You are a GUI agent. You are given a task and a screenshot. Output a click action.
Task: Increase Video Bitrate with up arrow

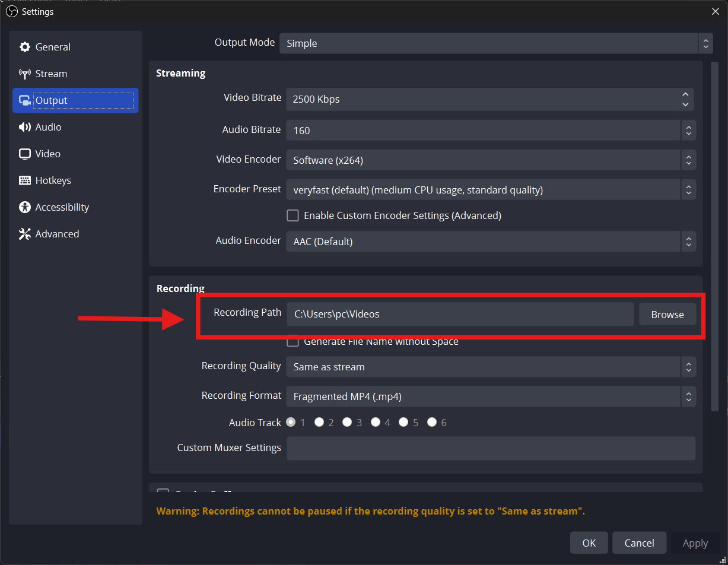685,94
